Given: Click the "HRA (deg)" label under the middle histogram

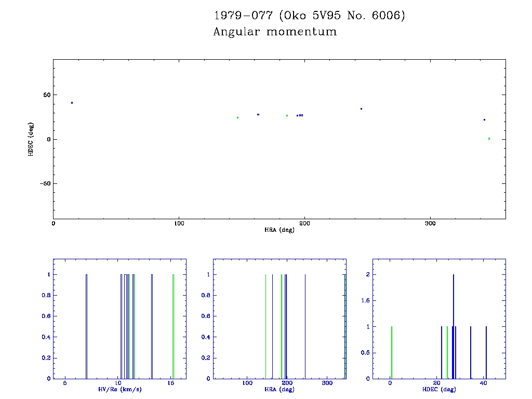Looking at the screenshot, I should coord(280,390).
